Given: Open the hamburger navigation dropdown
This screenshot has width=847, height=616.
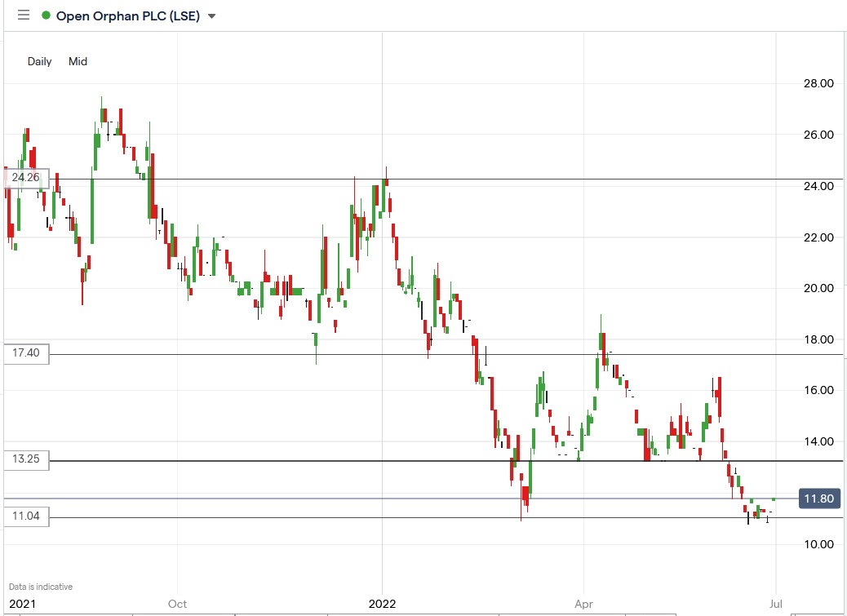Looking at the screenshot, I should click(24, 15).
